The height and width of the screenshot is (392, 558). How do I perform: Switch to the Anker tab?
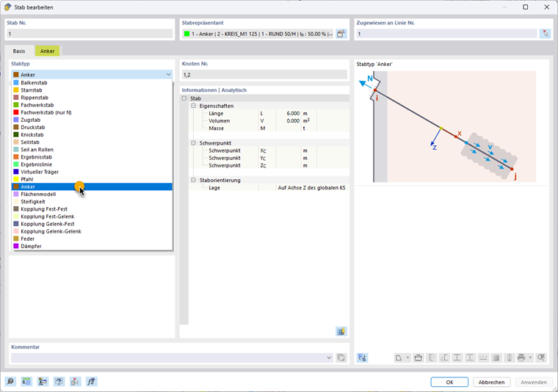click(47, 51)
